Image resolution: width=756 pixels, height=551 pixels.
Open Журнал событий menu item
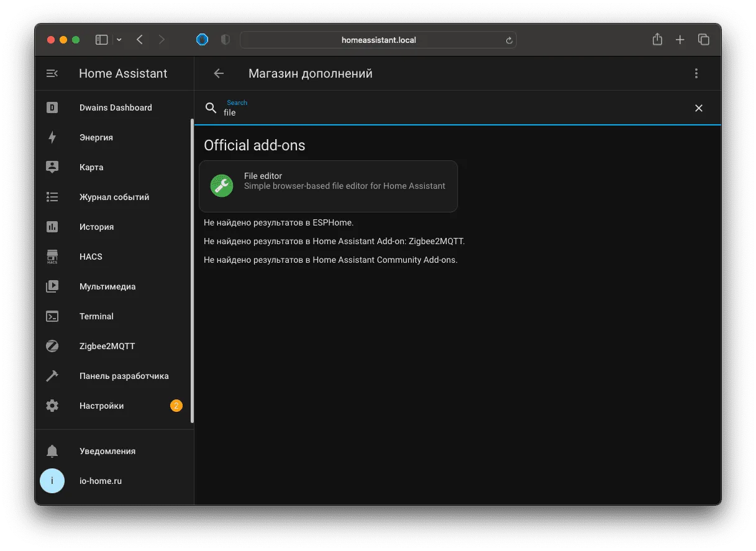[114, 197]
